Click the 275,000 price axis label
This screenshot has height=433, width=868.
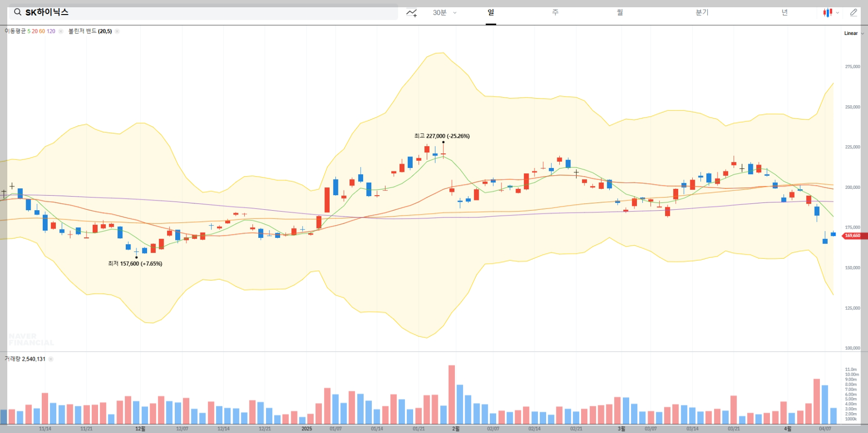(x=852, y=67)
